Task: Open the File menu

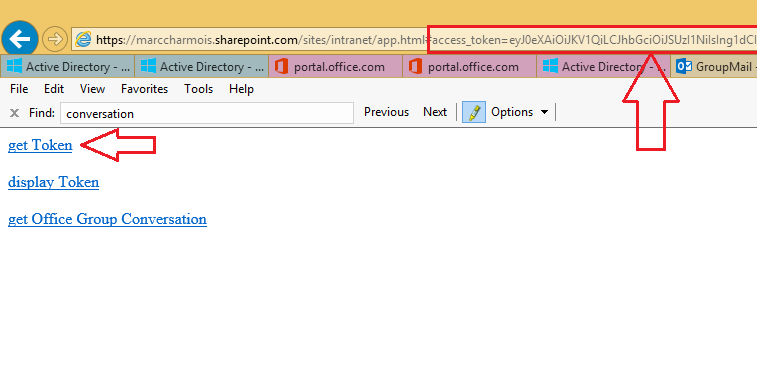Action: (19, 89)
